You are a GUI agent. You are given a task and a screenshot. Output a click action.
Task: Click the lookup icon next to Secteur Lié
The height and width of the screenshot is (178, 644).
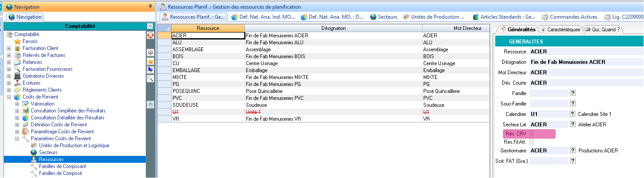click(572, 125)
